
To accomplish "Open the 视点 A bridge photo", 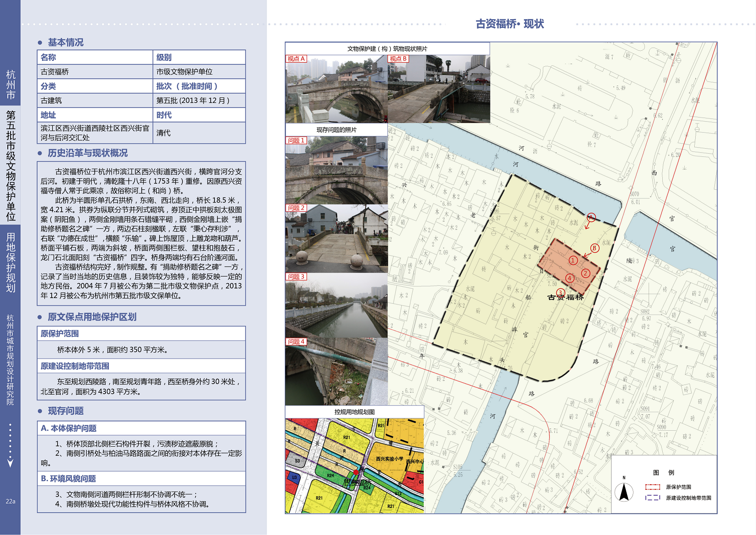I will click(x=336, y=89).
